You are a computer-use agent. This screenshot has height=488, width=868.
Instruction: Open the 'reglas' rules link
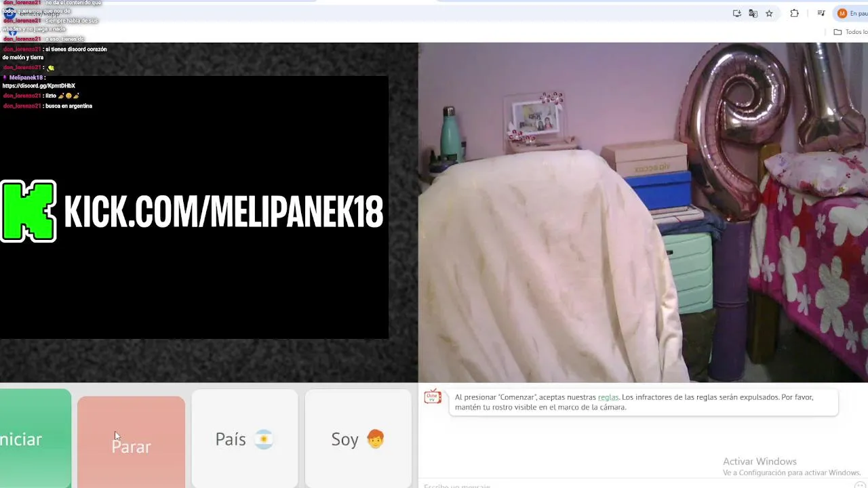[608, 397]
